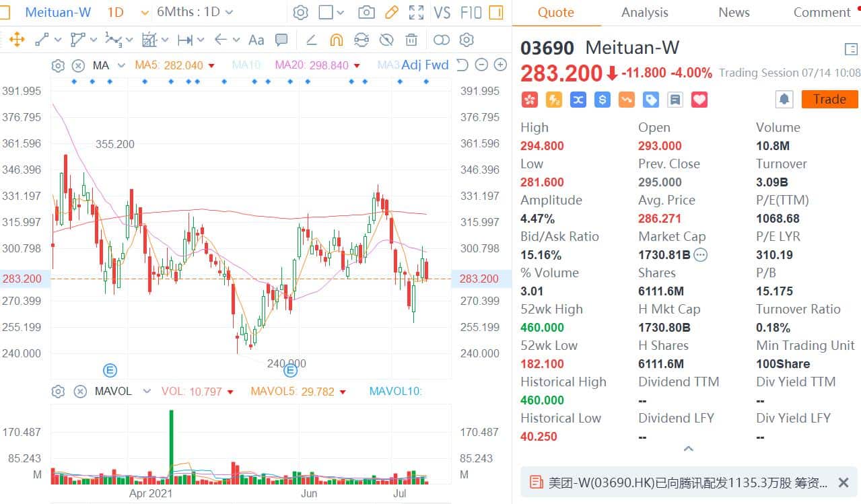Remove the MAVOL indicator with X icon

79,391
